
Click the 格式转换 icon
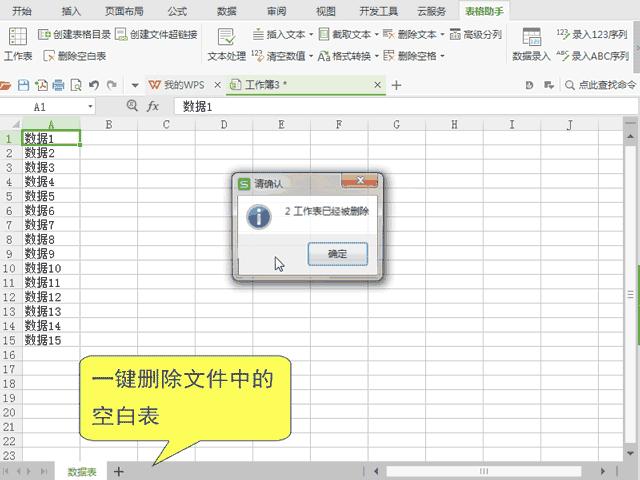(x=324, y=56)
